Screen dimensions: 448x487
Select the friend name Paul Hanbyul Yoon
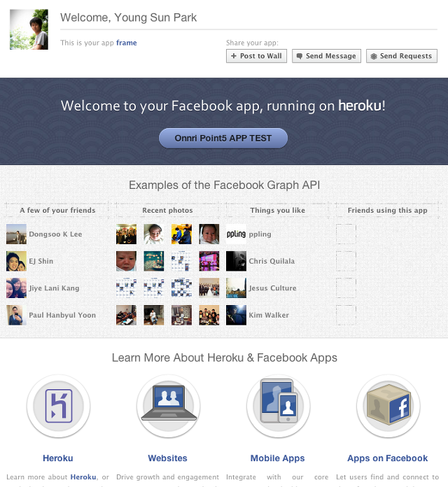coord(62,315)
